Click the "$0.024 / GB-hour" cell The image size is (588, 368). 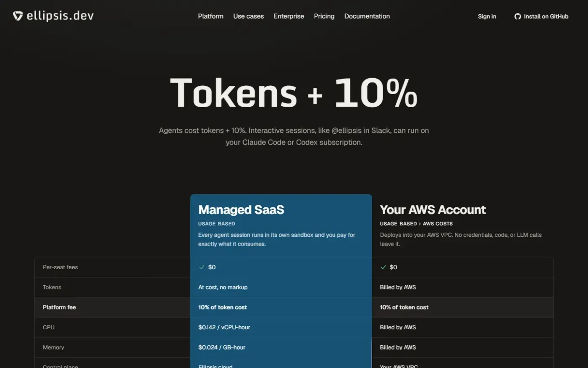point(222,347)
